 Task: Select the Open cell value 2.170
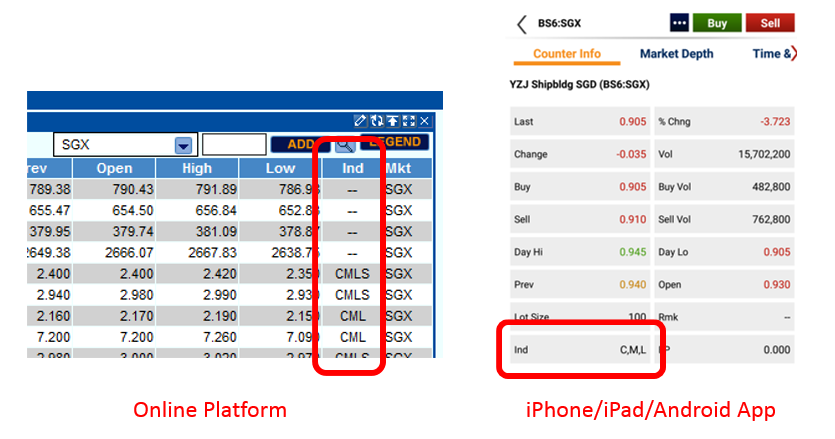(136, 316)
